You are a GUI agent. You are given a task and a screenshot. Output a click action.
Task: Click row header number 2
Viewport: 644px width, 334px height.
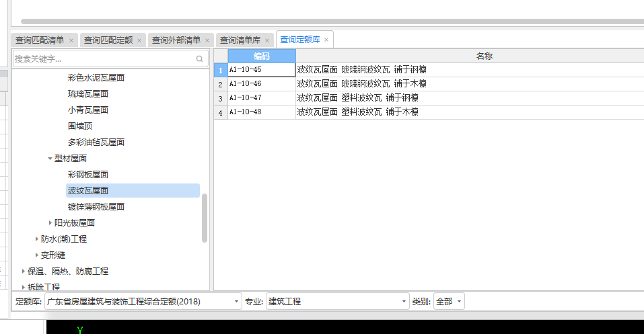pyautogui.click(x=221, y=84)
